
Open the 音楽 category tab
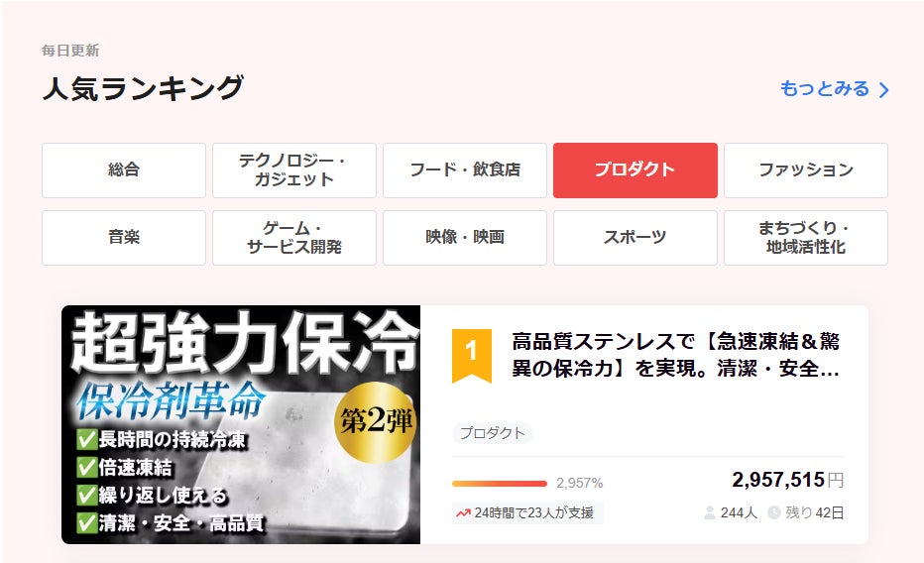[124, 238]
